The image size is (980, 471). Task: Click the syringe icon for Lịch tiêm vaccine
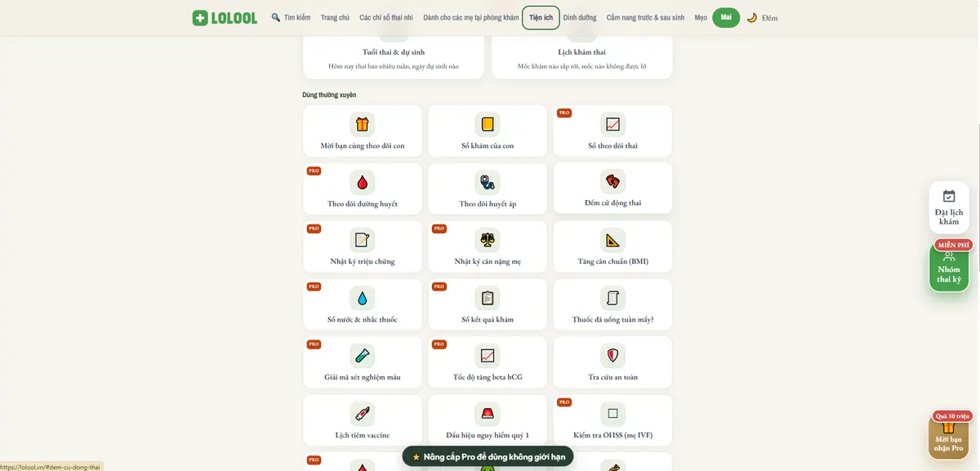363,414
